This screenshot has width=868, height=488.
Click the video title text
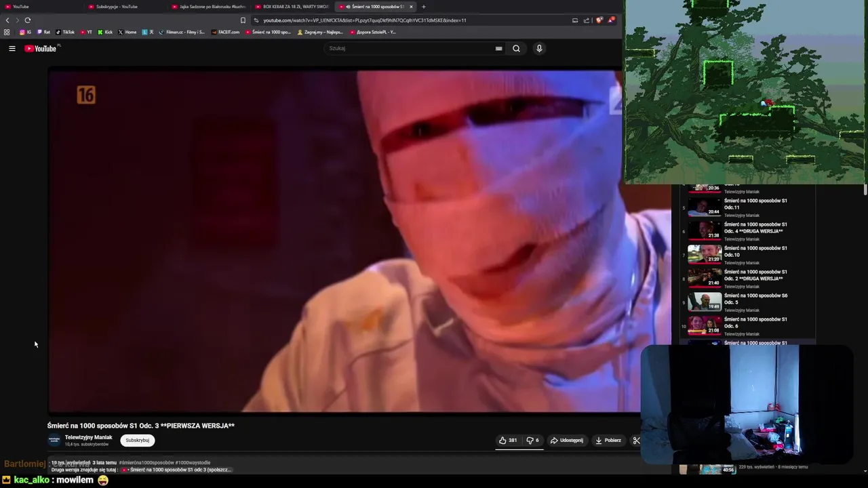[x=141, y=426]
